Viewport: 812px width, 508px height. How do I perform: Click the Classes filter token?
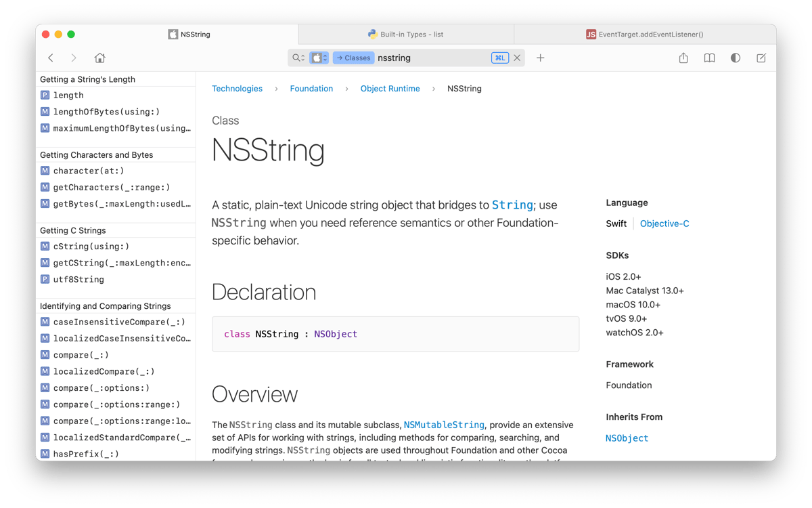pos(353,58)
